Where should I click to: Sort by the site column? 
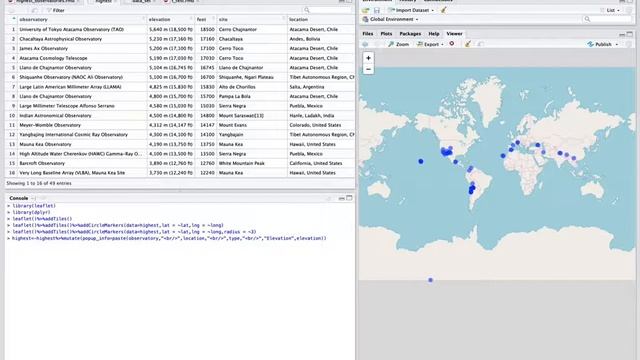pyautogui.click(x=251, y=19)
